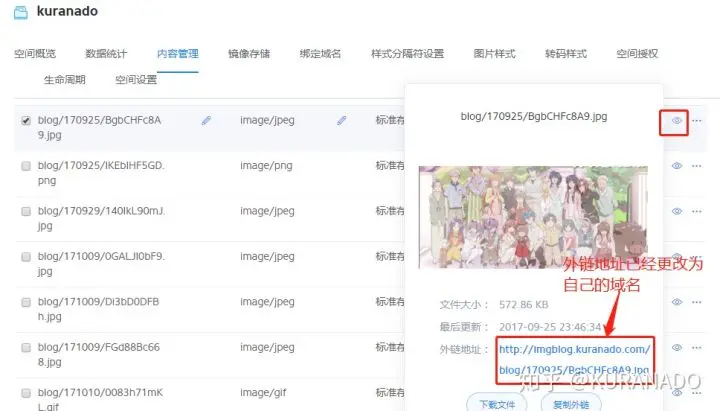720x411 pixels.
Task: Preview Di3bD0DFBh.jpg via eye icon
Action: [676, 302]
